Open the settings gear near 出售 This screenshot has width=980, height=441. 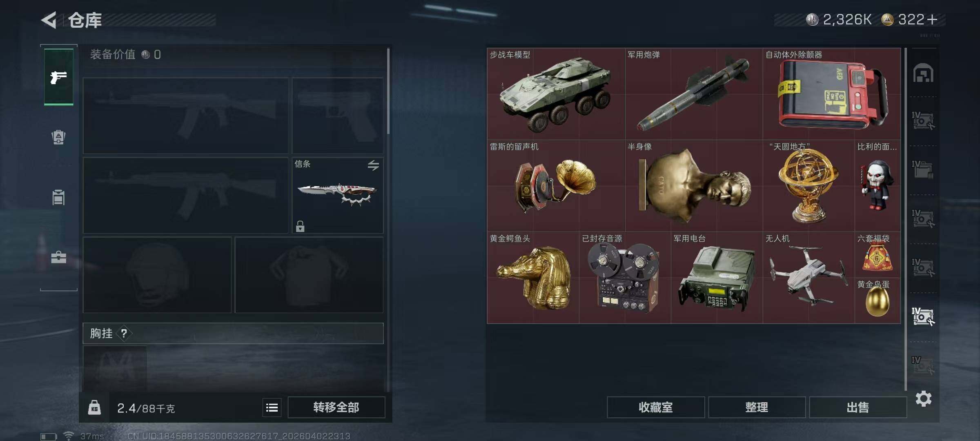point(924,399)
